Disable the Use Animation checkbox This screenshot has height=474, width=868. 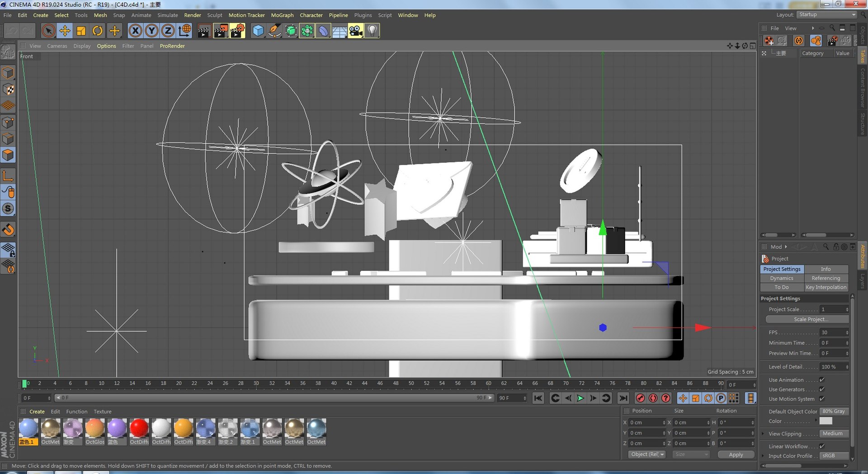click(x=822, y=380)
